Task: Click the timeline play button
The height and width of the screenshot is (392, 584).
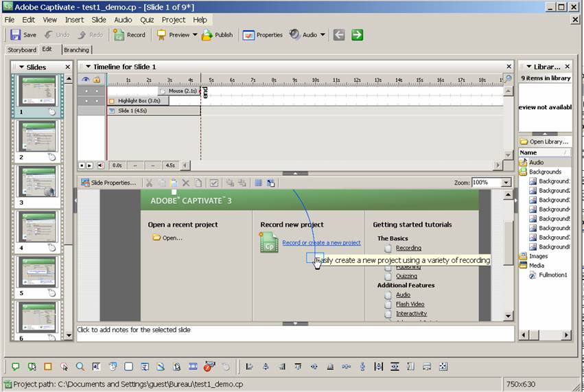Action: 90,165
